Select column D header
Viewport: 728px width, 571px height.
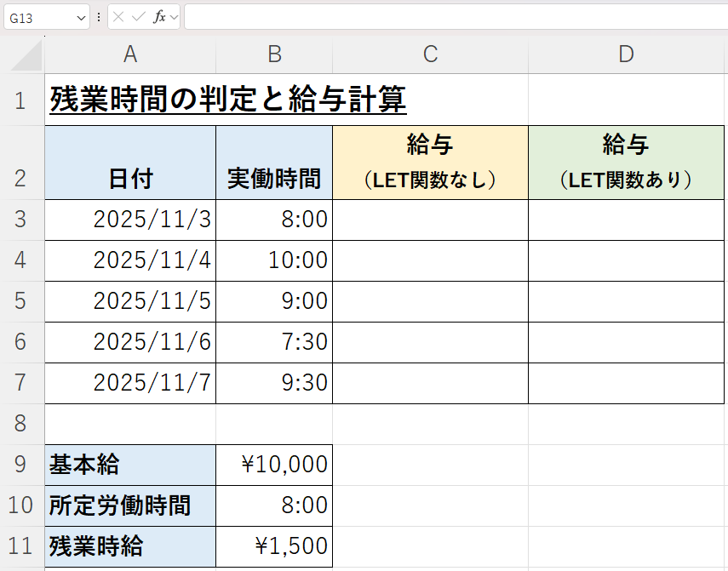tap(626, 54)
